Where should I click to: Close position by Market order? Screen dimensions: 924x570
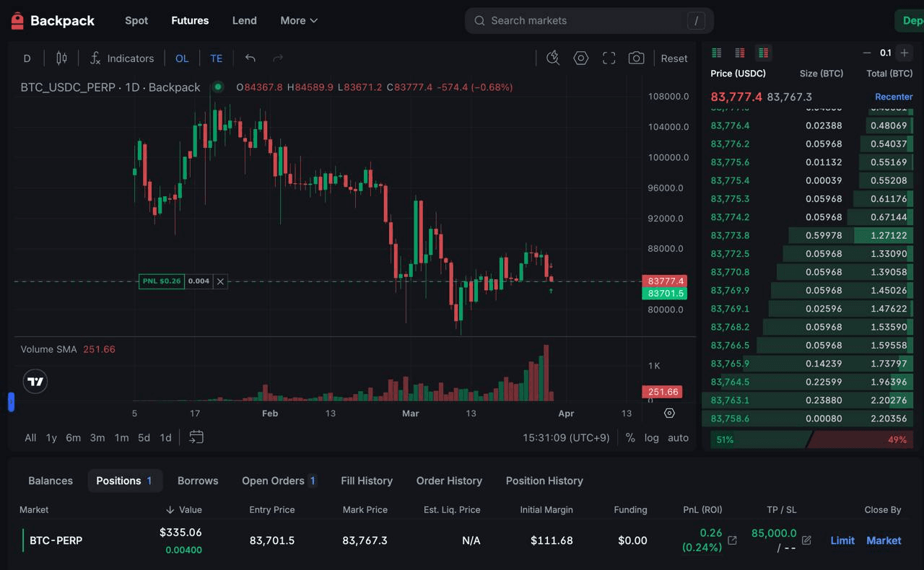[884, 540]
